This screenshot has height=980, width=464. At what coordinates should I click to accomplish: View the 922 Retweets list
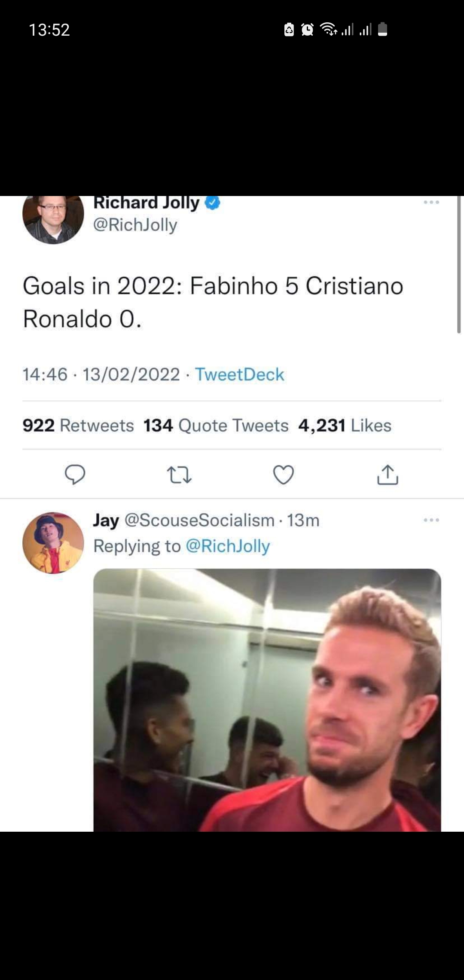(78, 426)
